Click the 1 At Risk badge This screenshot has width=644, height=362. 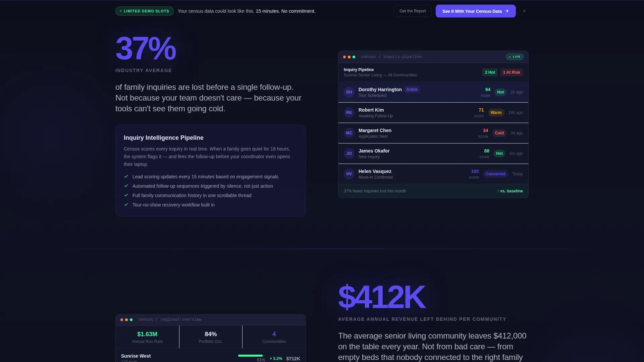[x=512, y=72]
